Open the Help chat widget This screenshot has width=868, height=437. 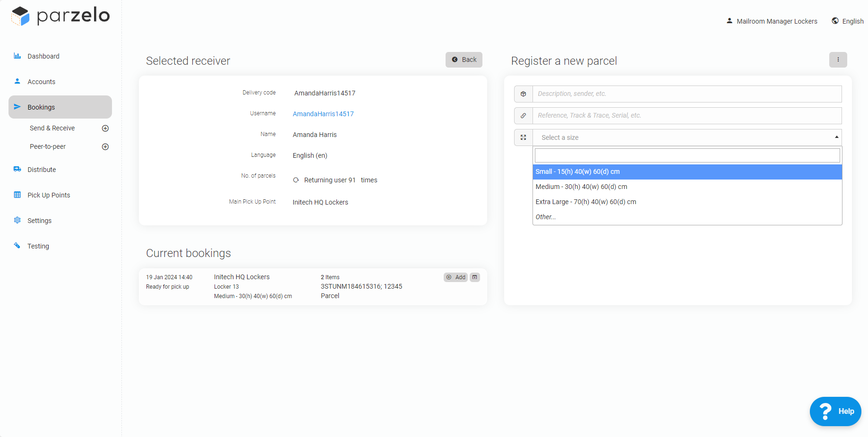[x=835, y=411]
